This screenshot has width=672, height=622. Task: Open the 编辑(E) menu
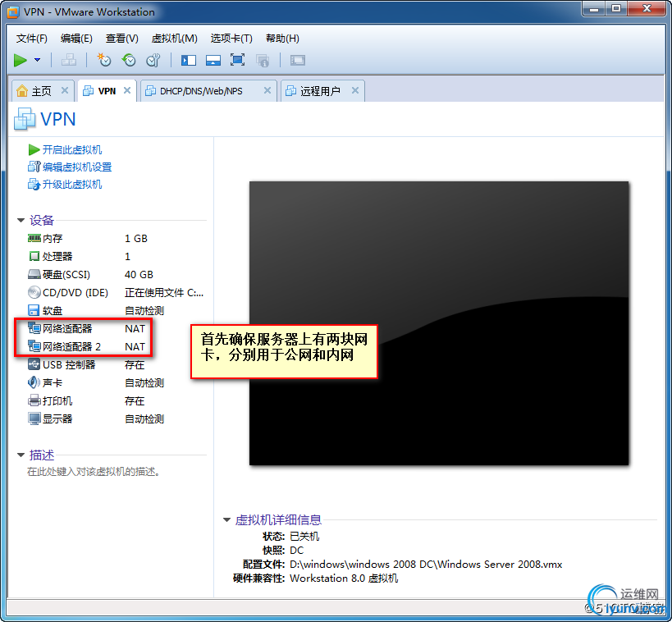click(76, 39)
